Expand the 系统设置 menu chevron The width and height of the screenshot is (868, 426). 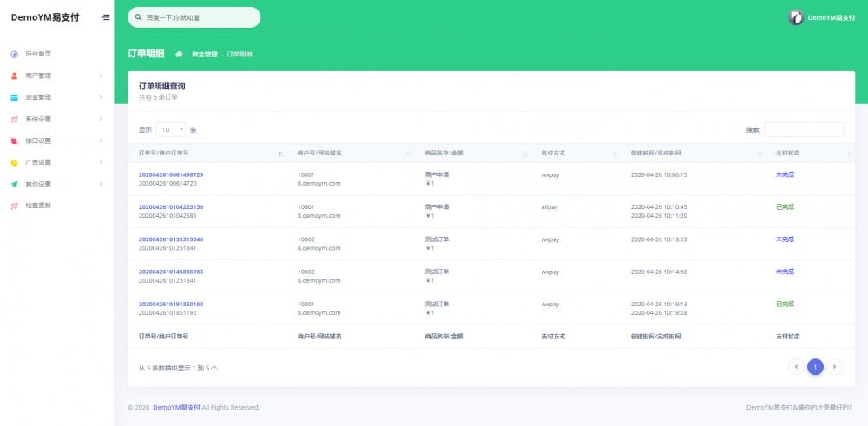101,119
